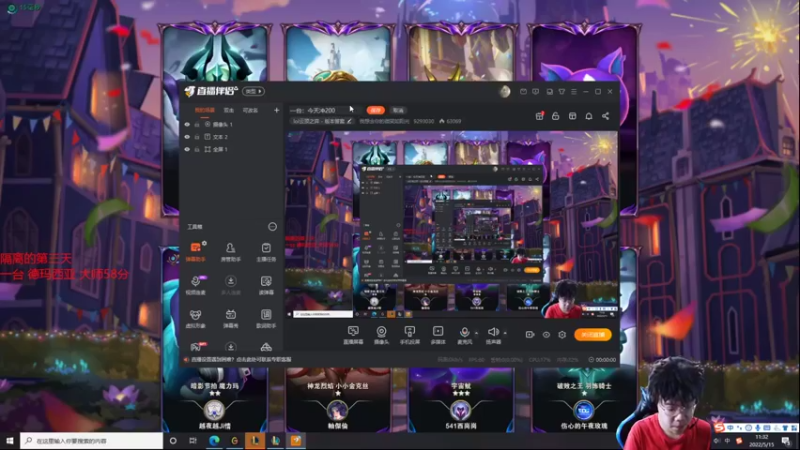Click the microphone icon in bottom bar

[464, 333]
